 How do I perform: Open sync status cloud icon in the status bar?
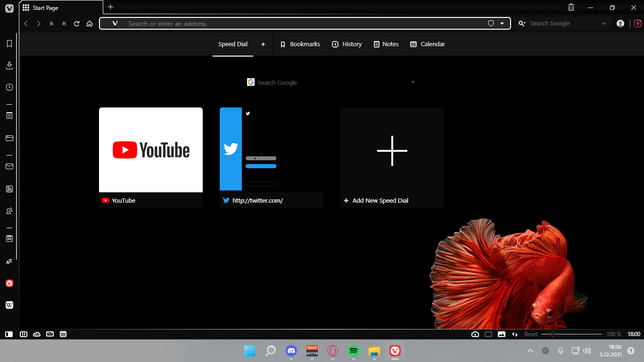point(37,334)
